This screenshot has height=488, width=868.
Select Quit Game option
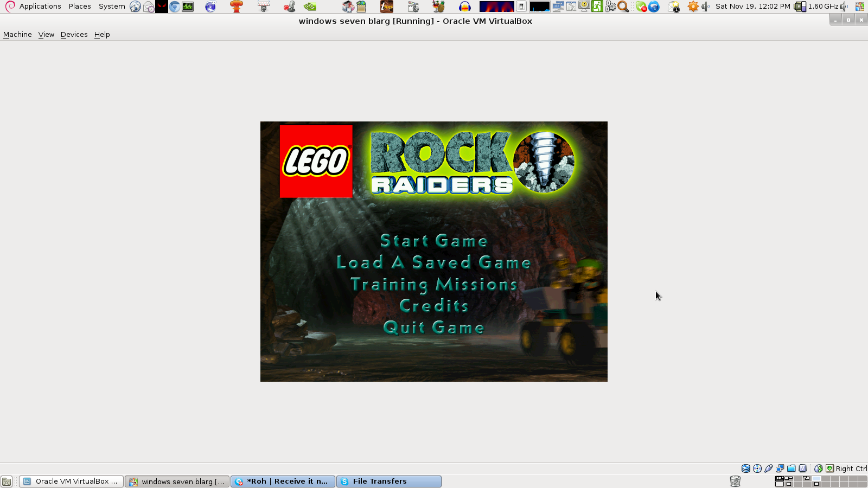point(434,328)
